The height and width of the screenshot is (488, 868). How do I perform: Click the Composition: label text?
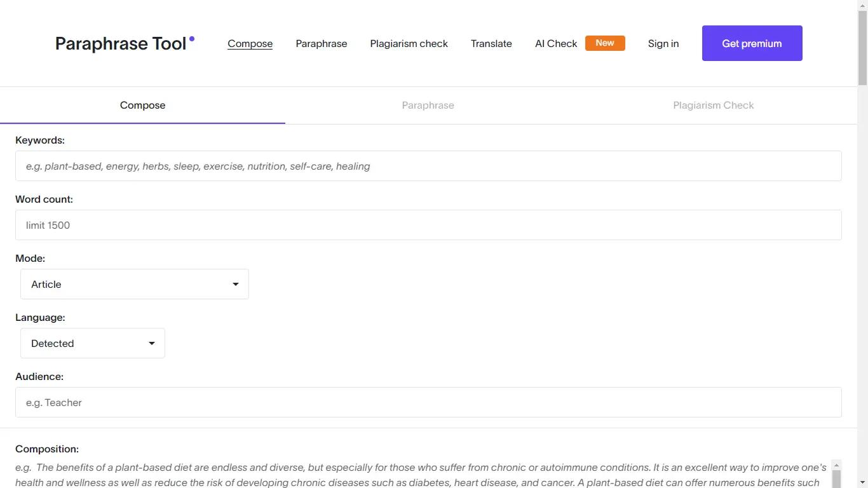(x=47, y=449)
